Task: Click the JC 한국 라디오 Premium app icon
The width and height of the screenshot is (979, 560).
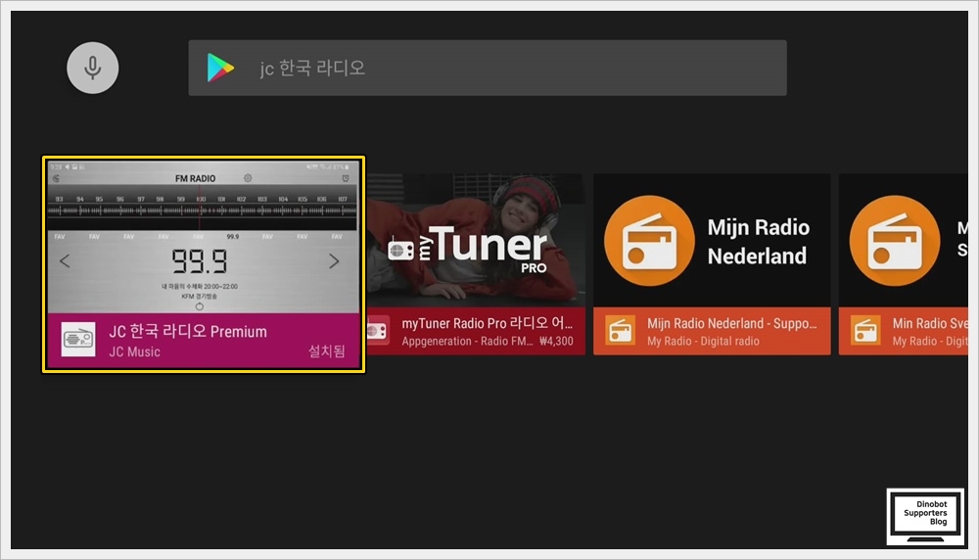Action: point(78,340)
